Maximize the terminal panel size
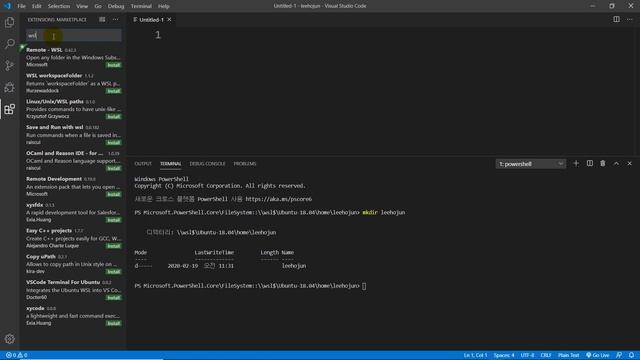The image size is (640, 360). (x=616, y=163)
